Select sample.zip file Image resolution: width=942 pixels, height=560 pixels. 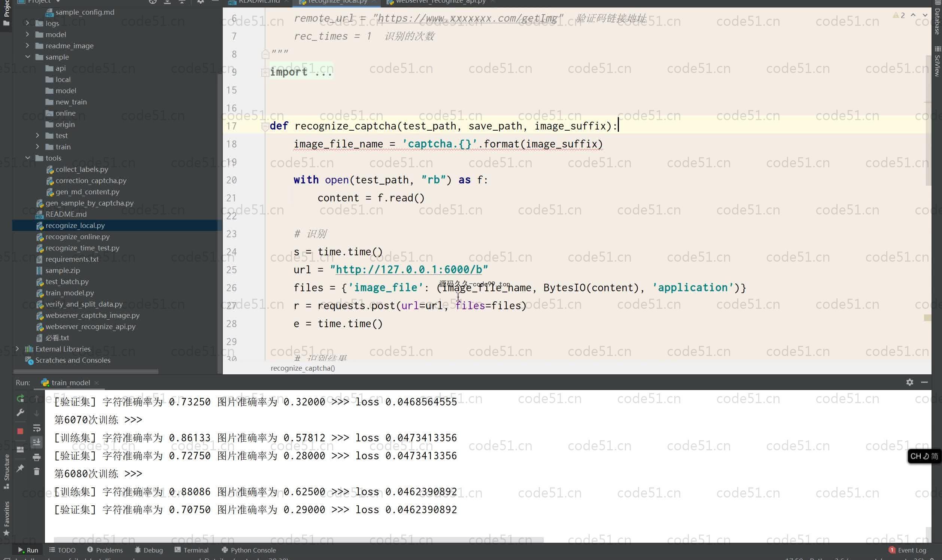point(63,271)
